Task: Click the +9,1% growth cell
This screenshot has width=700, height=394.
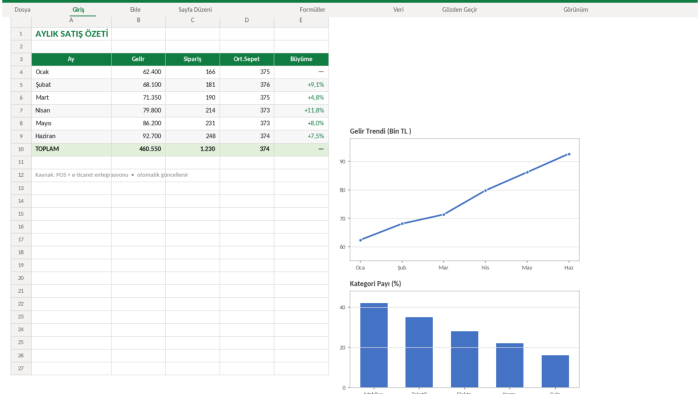Action: [x=301, y=85]
